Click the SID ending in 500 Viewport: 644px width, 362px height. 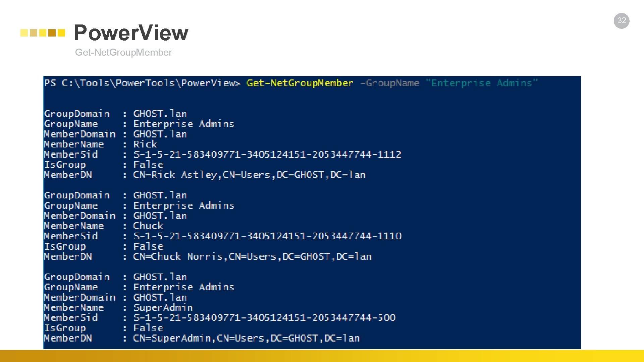point(264,317)
